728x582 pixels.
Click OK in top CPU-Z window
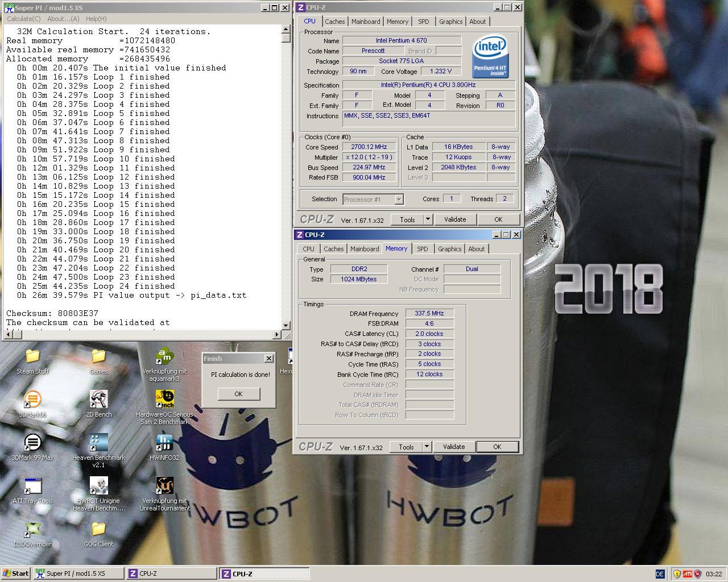click(x=498, y=219)
